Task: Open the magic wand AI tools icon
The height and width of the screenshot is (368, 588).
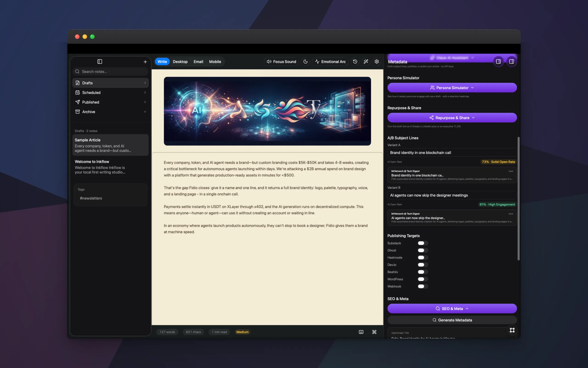Action: (366, 62)
